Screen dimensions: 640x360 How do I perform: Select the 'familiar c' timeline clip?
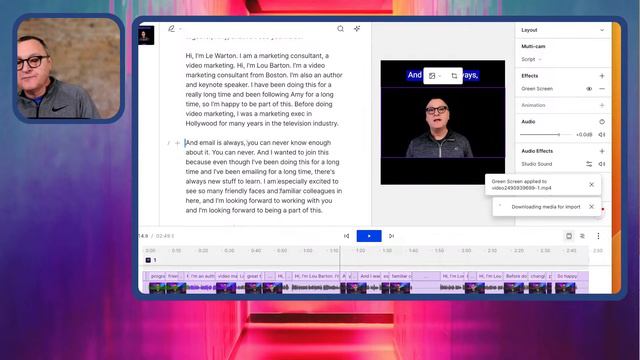click(401, 276)
